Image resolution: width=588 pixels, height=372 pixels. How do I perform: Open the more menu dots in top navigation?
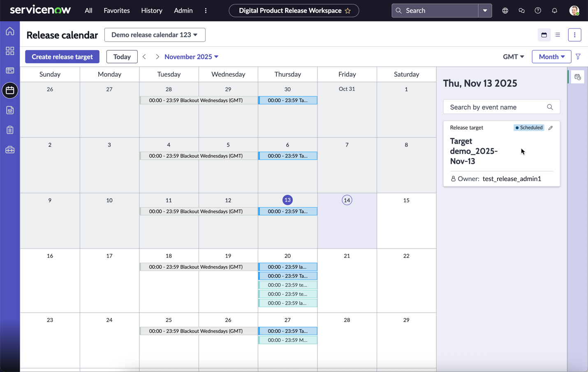coord(206,11)
